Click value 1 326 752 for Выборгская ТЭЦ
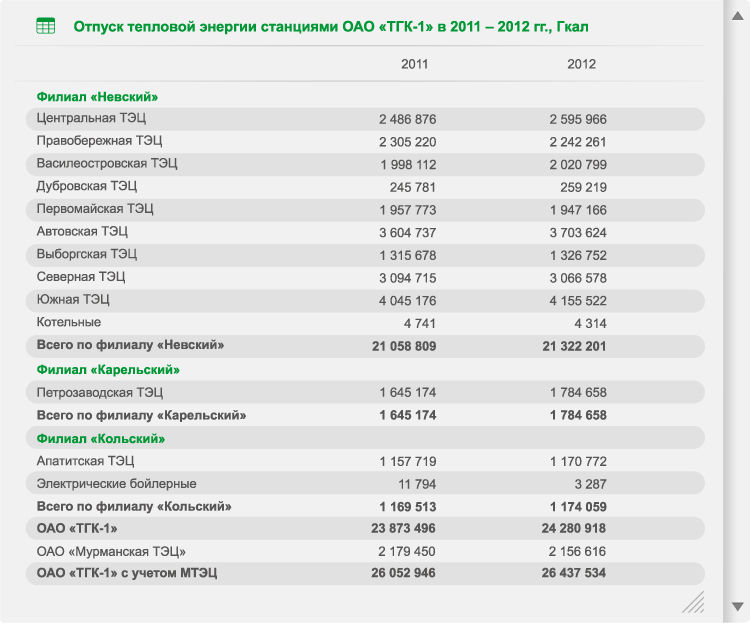Viewport: 750px width, 627px height. tap(578, 255)
